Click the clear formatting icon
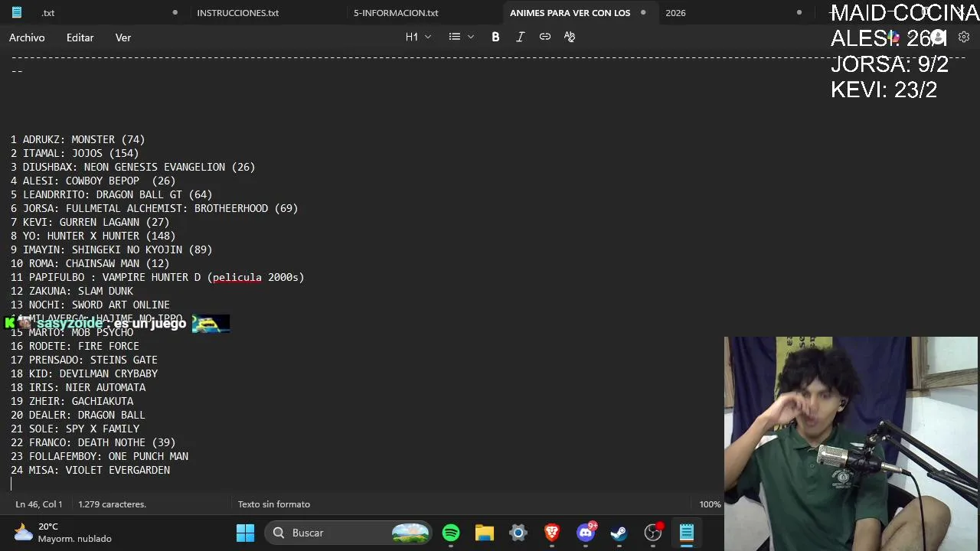The image size is (980, 551). pyautogui.click(x=570, y=37)
